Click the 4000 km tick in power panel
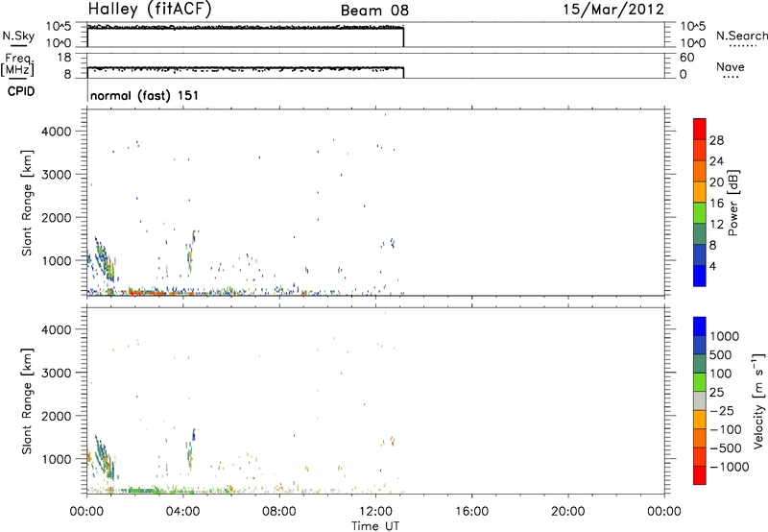The image size is (768, 532). coord(57,132)
